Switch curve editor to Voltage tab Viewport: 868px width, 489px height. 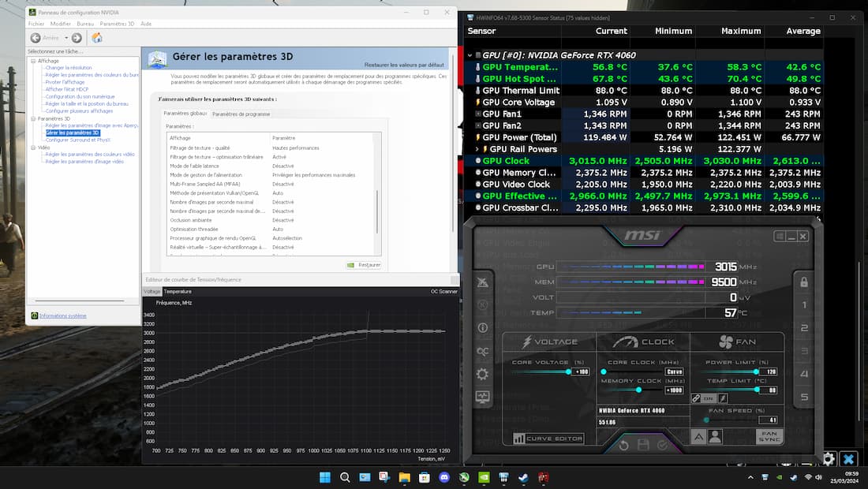[152, 292]
